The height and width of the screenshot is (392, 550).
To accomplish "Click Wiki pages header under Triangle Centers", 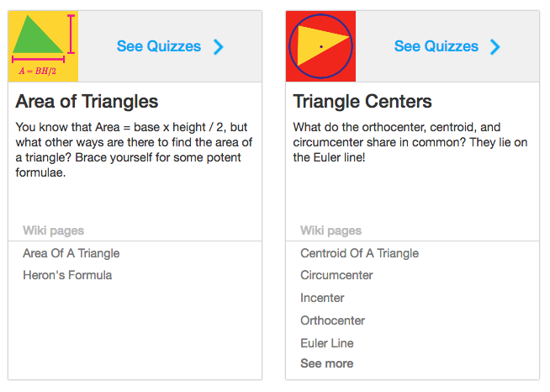I will 331,230.
